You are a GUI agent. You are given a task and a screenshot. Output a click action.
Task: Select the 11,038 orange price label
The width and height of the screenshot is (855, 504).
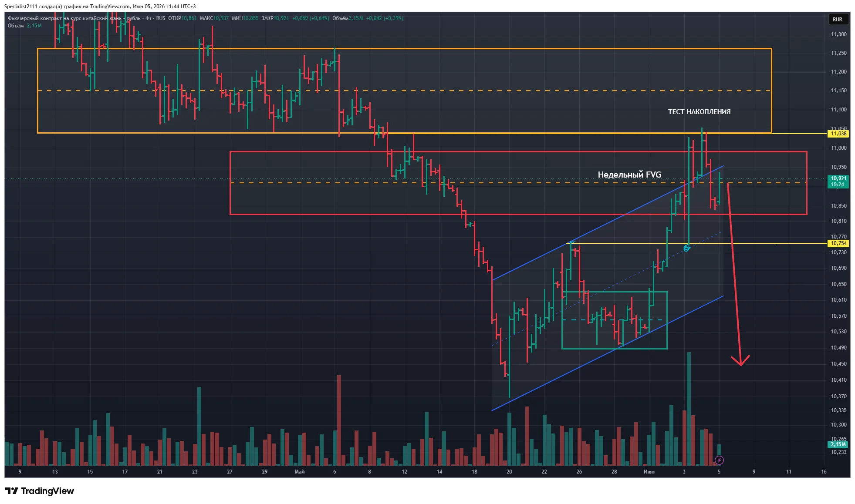point(838,134)
